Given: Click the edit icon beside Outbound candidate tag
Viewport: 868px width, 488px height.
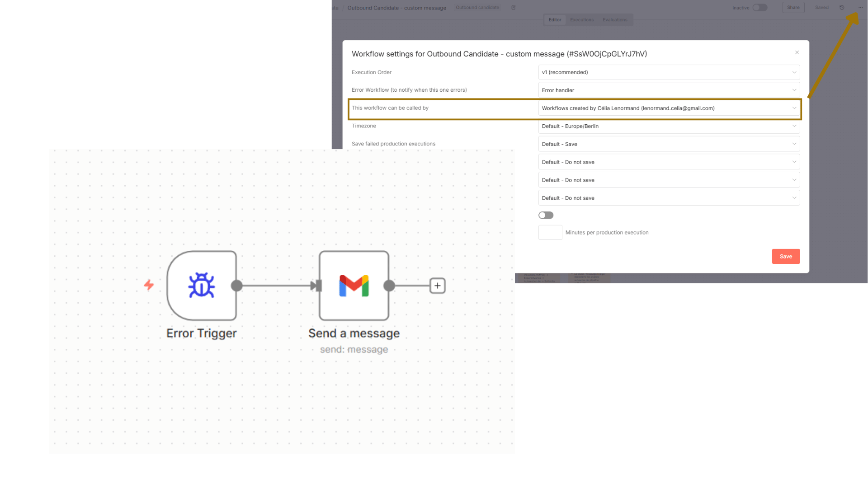Looking at the screenshot, I should click(513, 8).
